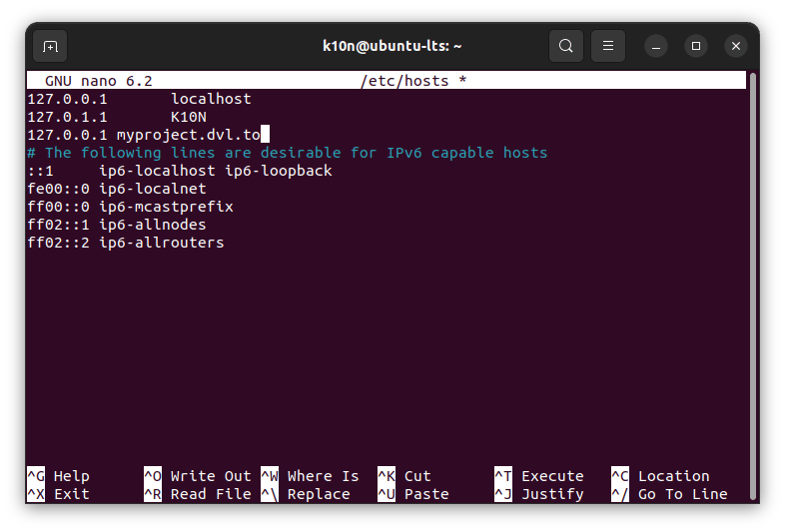Click the ^/ Go To Line shortcut
785x532 pixels.
click(670, 494)
